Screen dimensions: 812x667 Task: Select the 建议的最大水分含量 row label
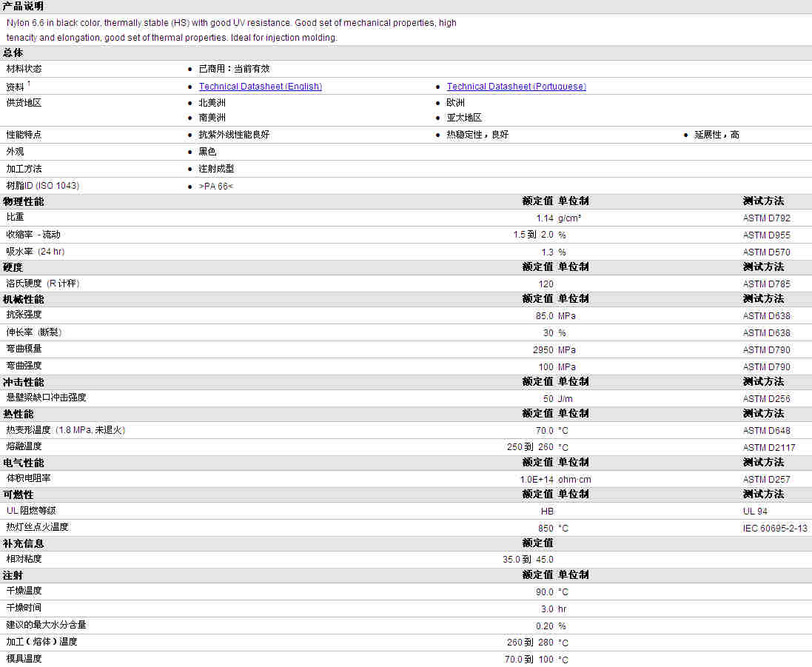point(46,625)
